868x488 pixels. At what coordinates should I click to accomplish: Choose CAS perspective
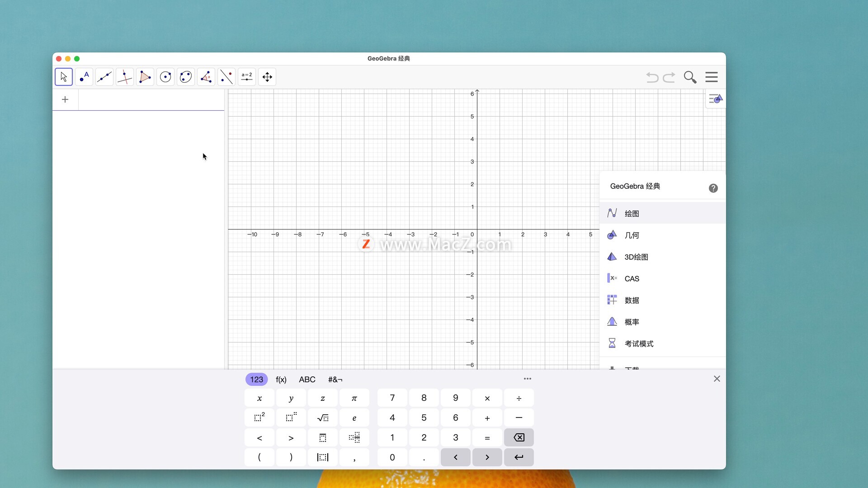[x=663, y=278]
